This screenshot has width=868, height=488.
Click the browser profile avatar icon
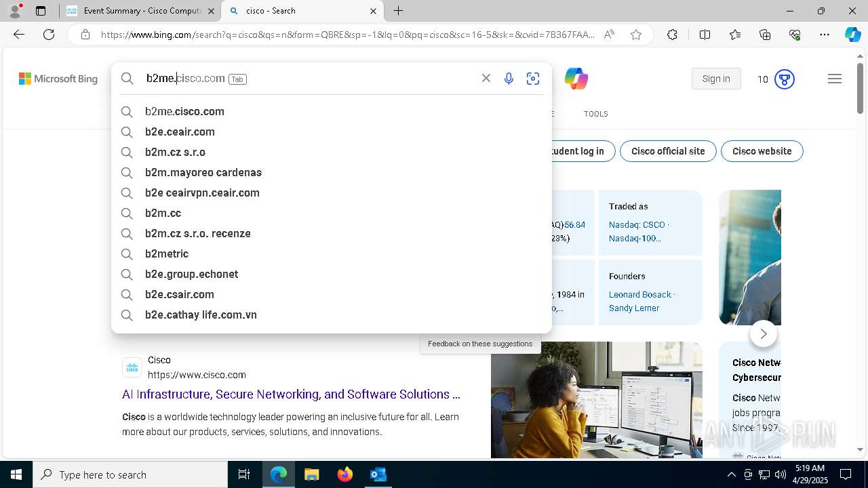pos(15,10)
